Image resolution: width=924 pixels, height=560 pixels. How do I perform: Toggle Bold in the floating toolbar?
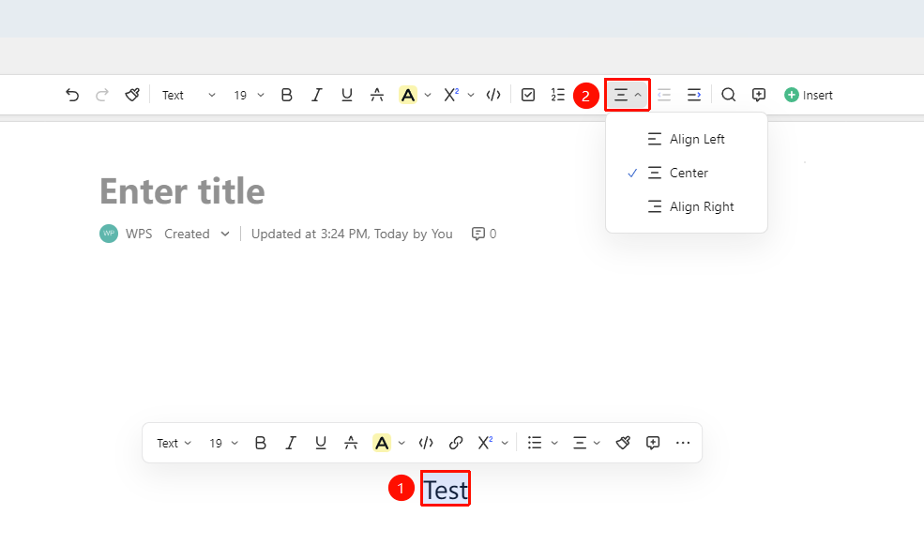[x=261, y=443]
